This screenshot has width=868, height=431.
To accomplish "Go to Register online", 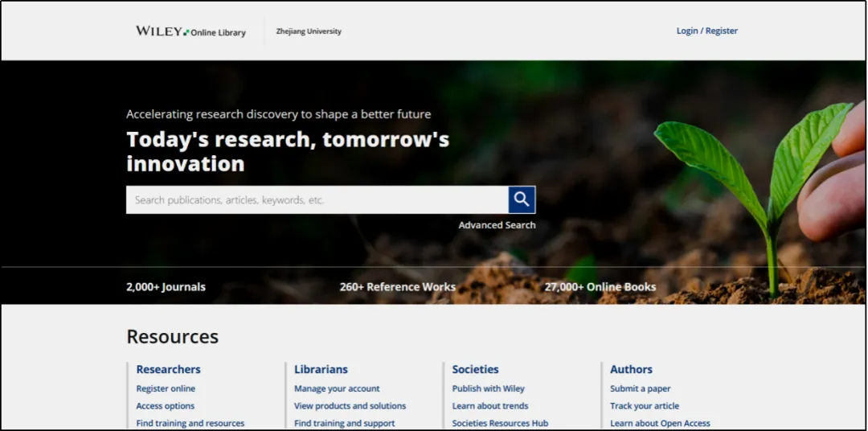I will (166, 388).
